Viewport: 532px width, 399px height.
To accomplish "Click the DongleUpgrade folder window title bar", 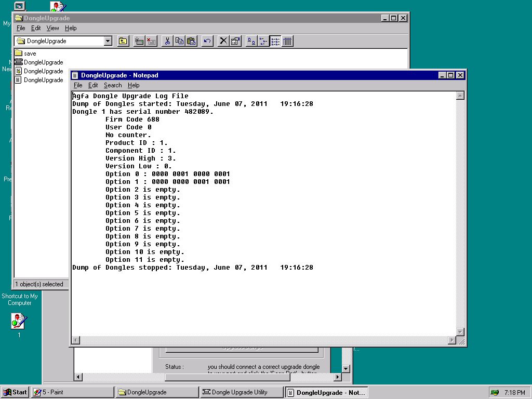I will pyautogui.click(x=211, y=18).
